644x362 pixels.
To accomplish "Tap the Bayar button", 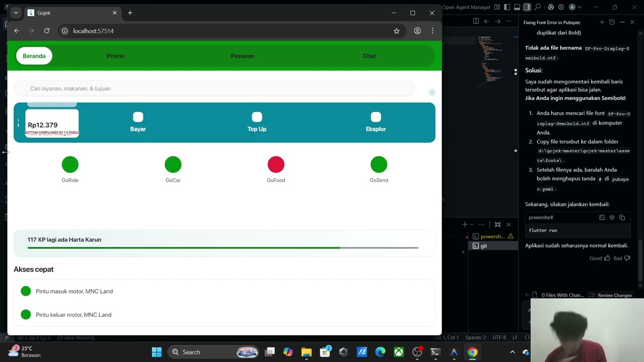I will [138, 122].
